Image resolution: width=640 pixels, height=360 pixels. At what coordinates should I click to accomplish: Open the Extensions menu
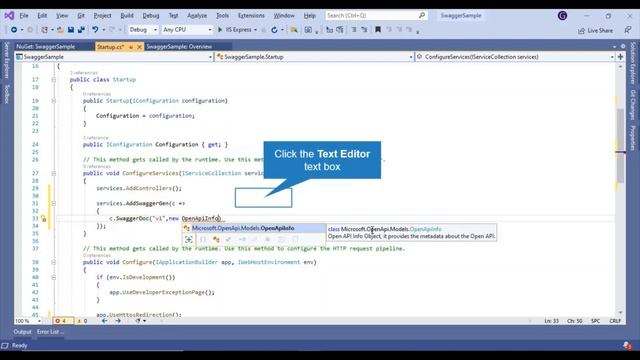tap(251, 16)
